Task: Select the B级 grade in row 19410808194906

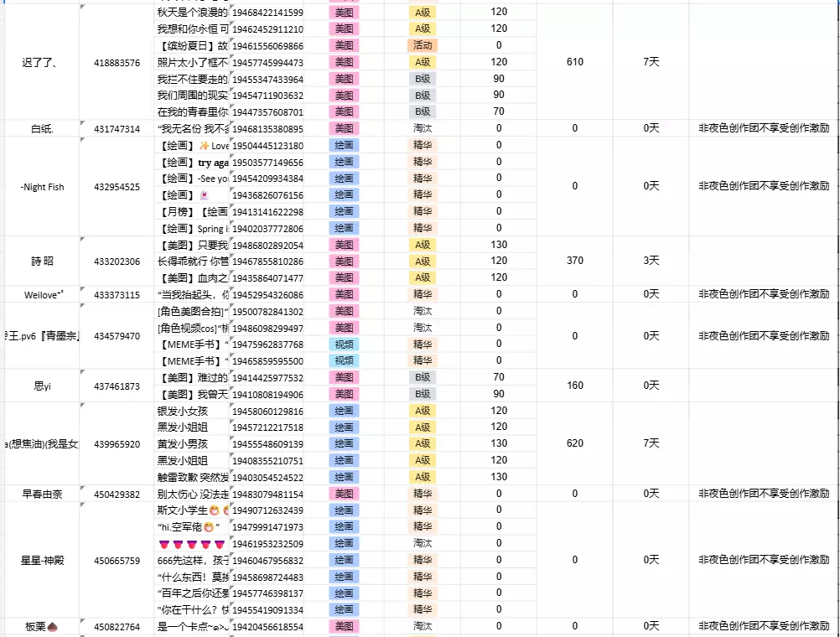Action: point(423,394)
